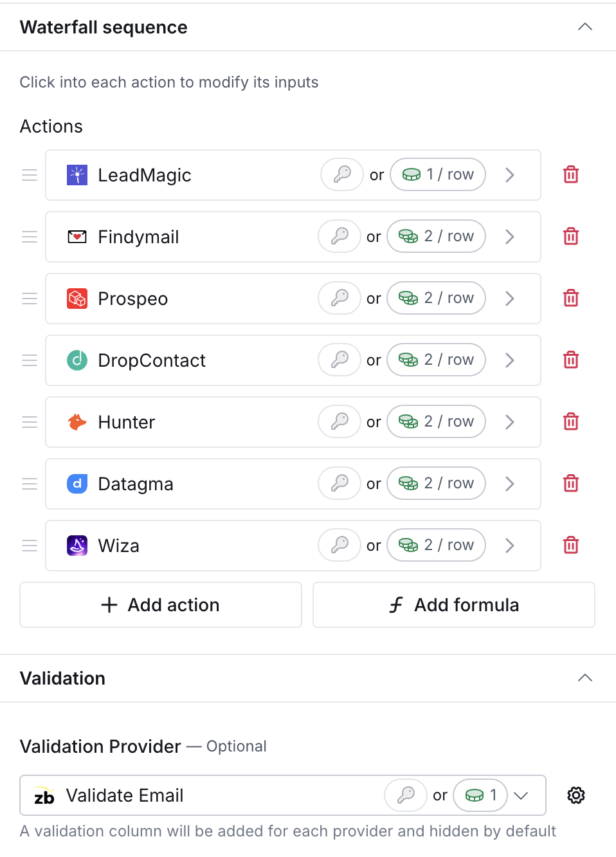Choose LeadMagic 1 / row credits pill

(438, 174)
